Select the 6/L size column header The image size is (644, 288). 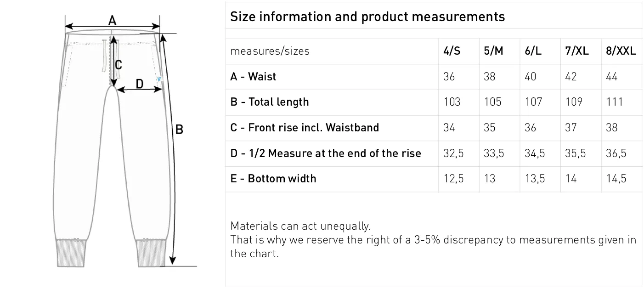[x=533, y=51]
